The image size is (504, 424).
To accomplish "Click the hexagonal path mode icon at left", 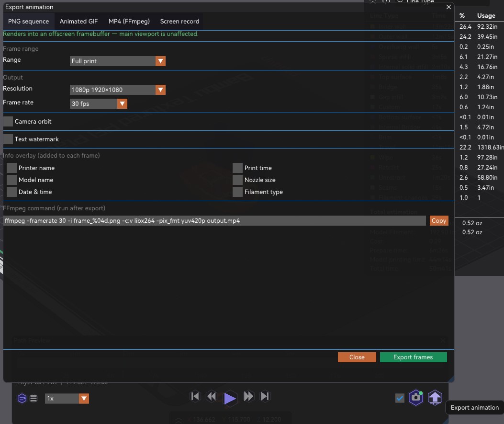I will coord(22,399).
